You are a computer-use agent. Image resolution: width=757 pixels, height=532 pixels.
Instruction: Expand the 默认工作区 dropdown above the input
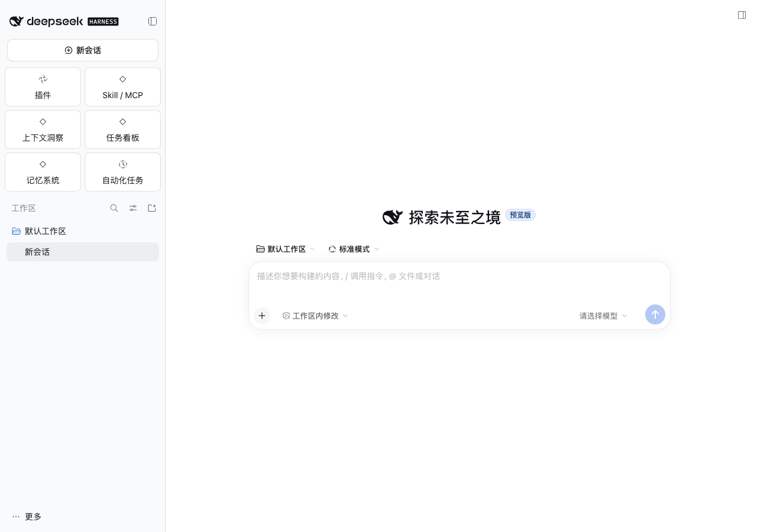click(x=286, y=249)
